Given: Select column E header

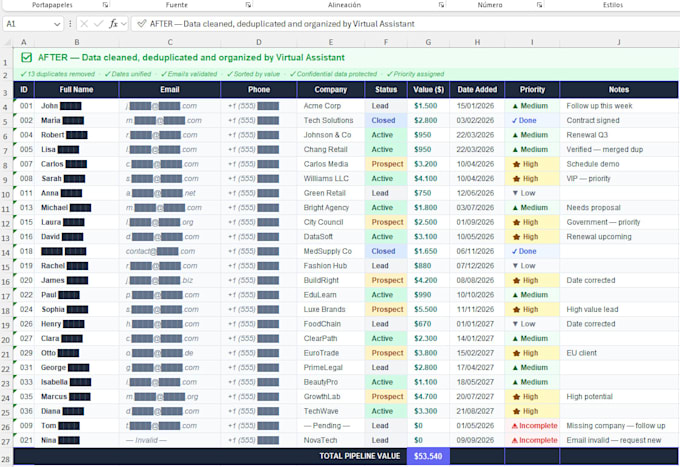Looking at the screenshot, I should [330, 42].
